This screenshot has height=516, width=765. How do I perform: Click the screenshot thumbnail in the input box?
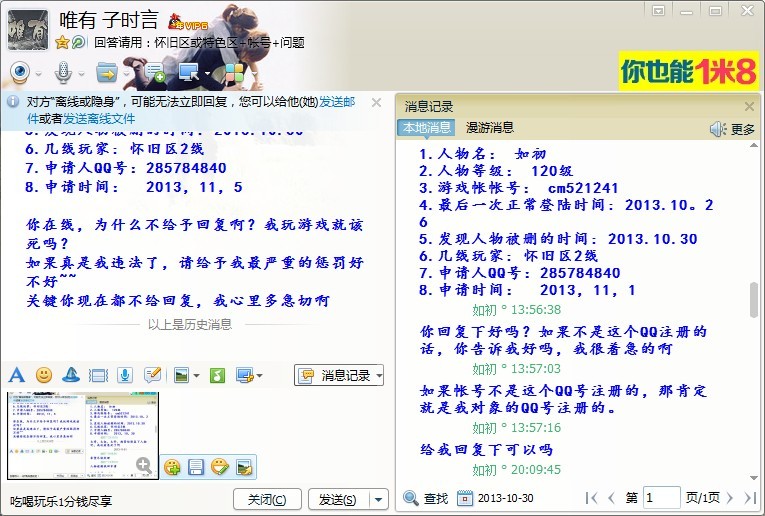pyautogui.click(x=82, y=435)
